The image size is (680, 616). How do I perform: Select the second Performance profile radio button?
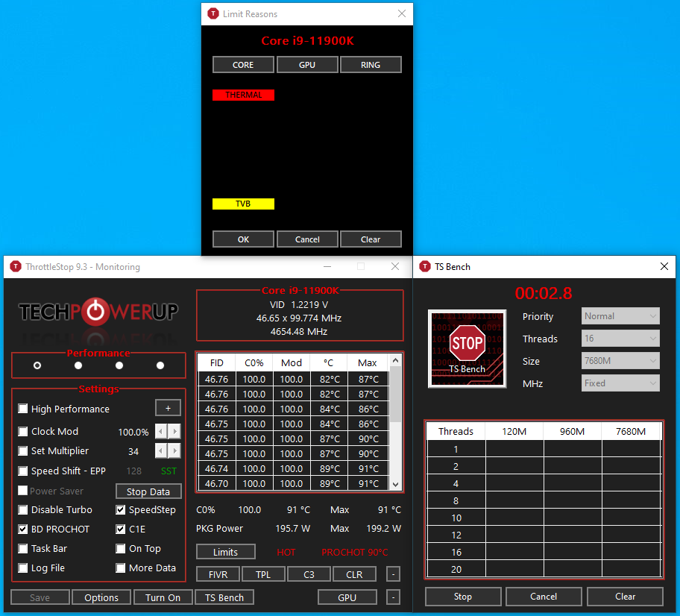[x=78, y=365]
